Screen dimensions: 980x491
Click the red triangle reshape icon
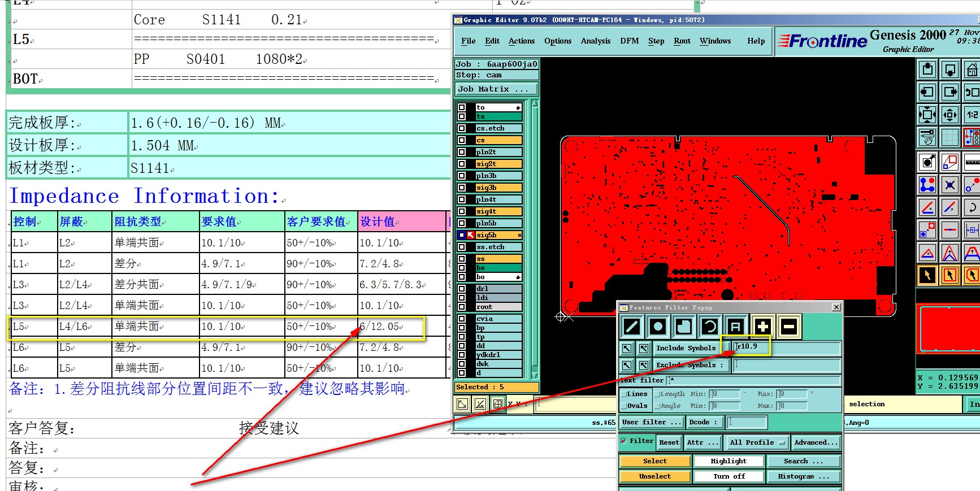point(927,253)
